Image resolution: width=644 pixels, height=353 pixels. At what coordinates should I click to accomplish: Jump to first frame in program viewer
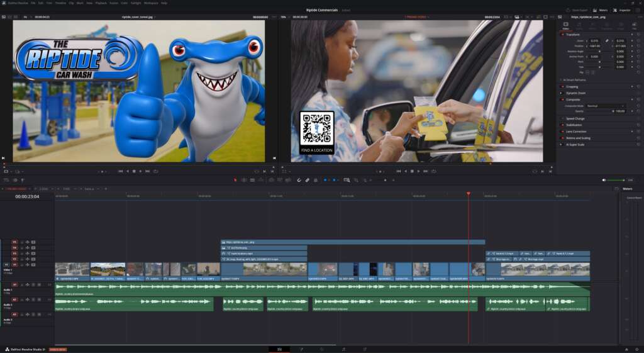click(398, 171)
